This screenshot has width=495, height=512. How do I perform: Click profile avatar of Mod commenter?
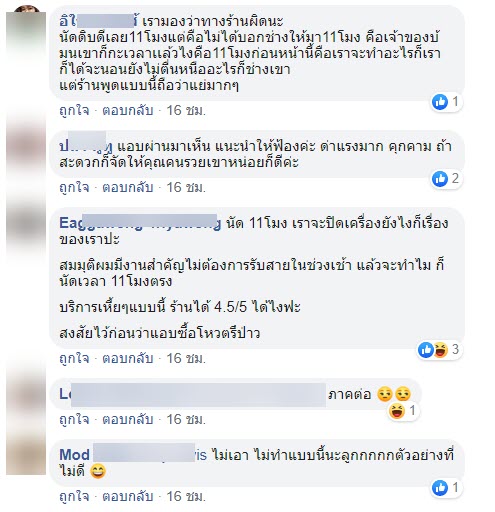(x=26, y=455)
